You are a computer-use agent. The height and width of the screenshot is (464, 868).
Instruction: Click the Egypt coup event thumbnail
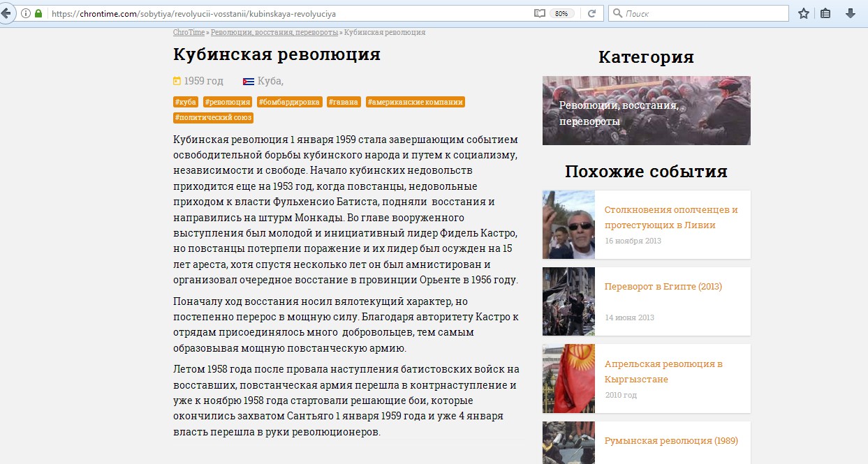[x=568, y=301]
